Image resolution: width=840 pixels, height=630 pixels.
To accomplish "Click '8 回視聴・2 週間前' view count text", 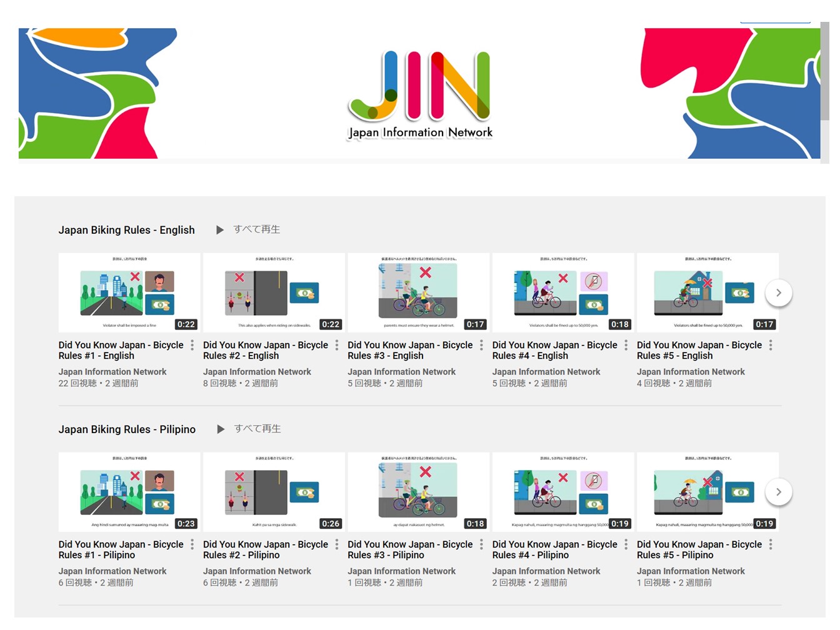I will pos(241,383).
